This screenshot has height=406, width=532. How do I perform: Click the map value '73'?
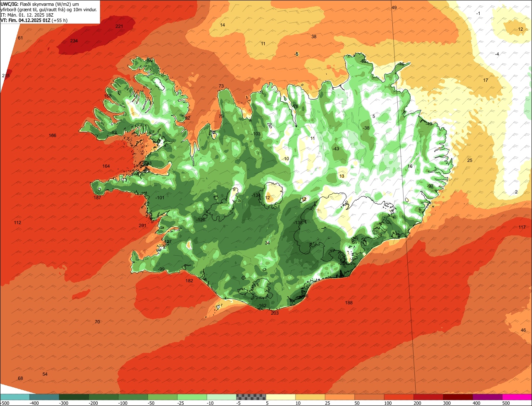click(x=221, y=86)
